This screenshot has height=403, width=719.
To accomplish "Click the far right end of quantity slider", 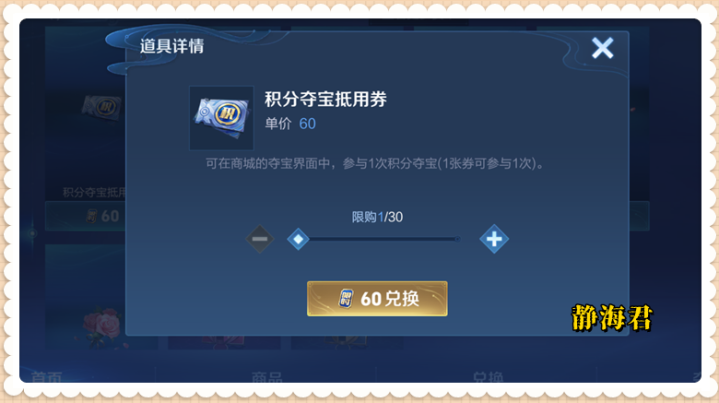I will pos(457,239).
